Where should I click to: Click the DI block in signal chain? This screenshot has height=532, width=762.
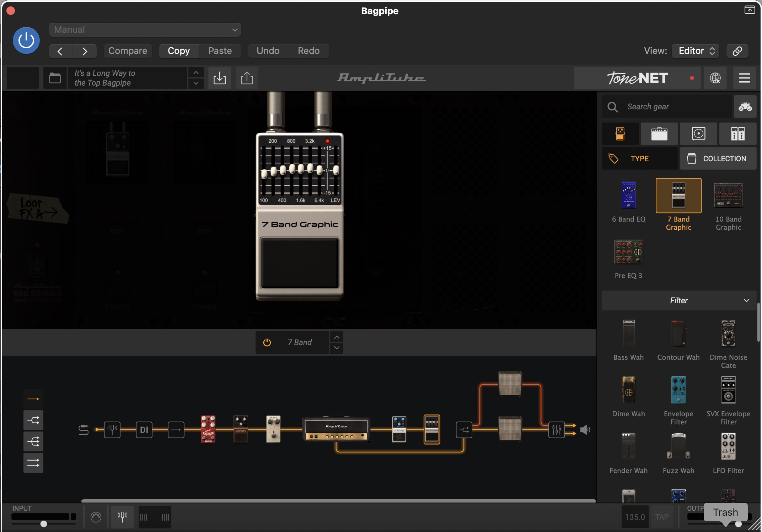(144, 430)
